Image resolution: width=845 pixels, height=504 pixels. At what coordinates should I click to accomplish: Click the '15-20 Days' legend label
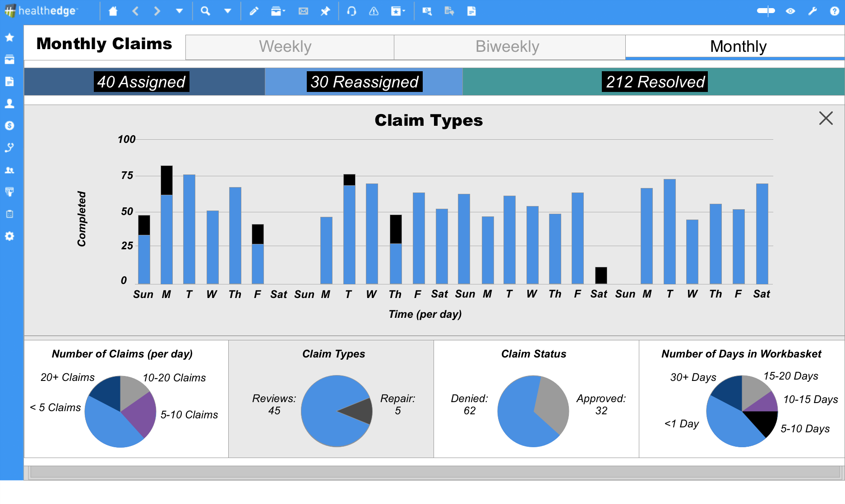click(x=790, y=376)
